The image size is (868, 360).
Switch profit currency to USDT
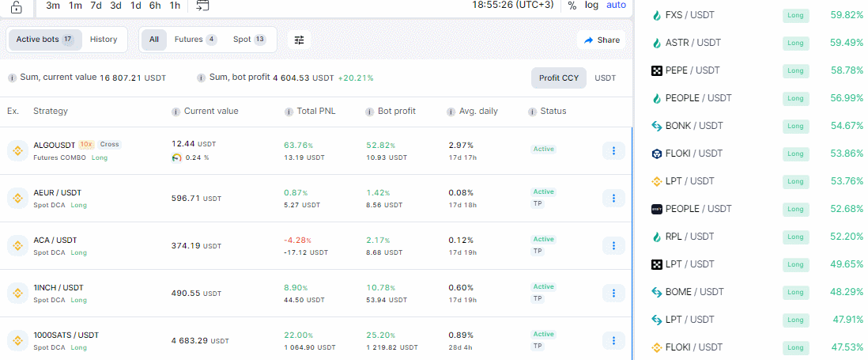pos(605,78)
